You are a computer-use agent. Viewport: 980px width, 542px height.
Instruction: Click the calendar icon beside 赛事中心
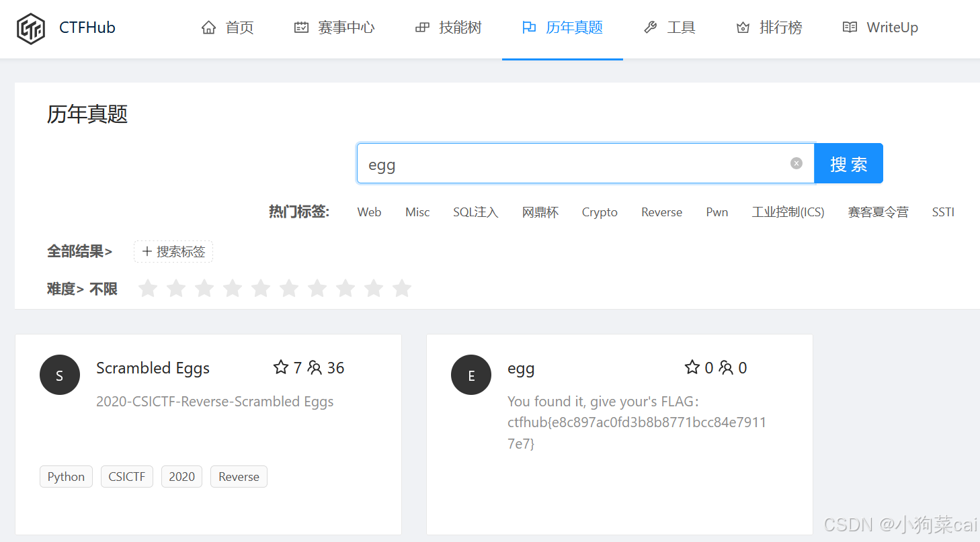coord(302,28)
